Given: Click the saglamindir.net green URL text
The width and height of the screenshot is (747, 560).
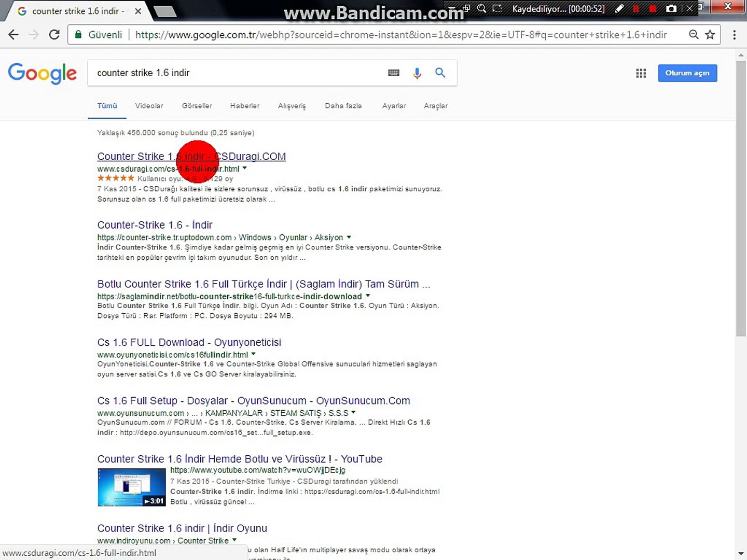Looking at the screenshot, I should pyautogui.click(x=229, y=297).
